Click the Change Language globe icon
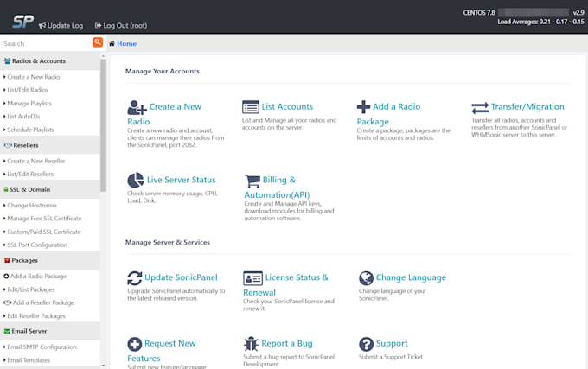Image resolution: width=588 pixels, height=369 pixels. [x=366, y=278]
